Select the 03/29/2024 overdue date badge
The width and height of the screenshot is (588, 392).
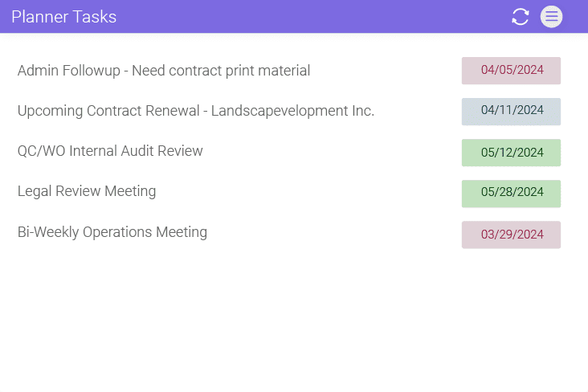click(x=511, y=235)
